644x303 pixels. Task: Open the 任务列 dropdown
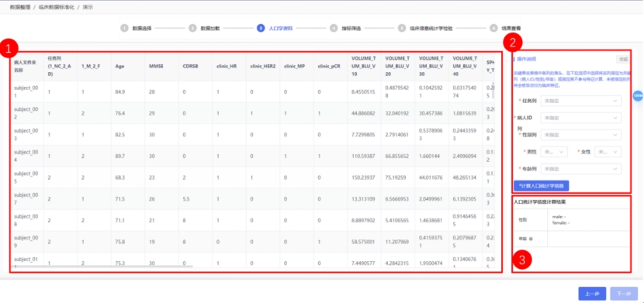click(580, 101)
